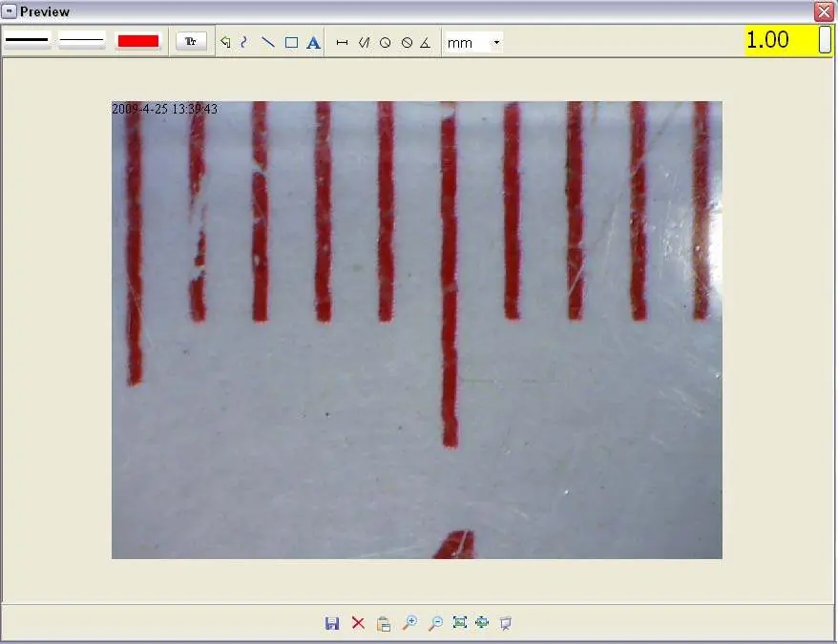Click the yellow 1.00 magnification field

pyautogui.click(x=782, y=40)
